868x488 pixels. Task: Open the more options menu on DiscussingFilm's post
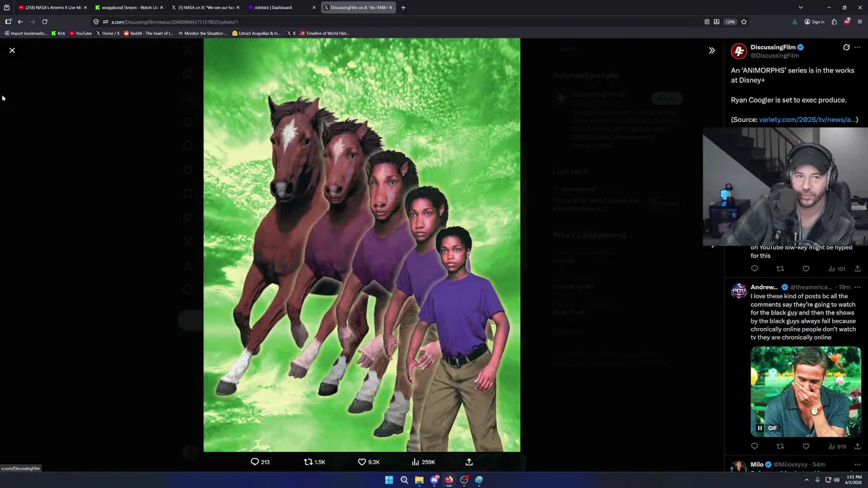tap(858, 47)
